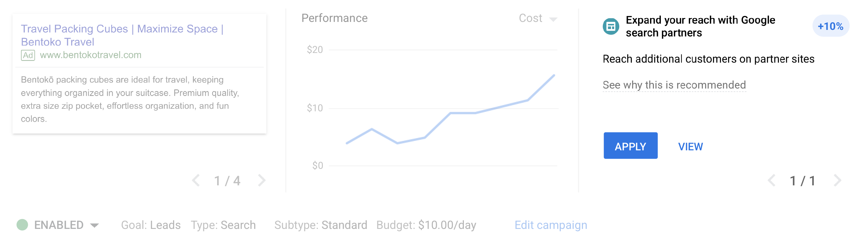Click the Budget $10.00/day value
Image resolution: width=868 pixels, height=242 pixels.
447,225
